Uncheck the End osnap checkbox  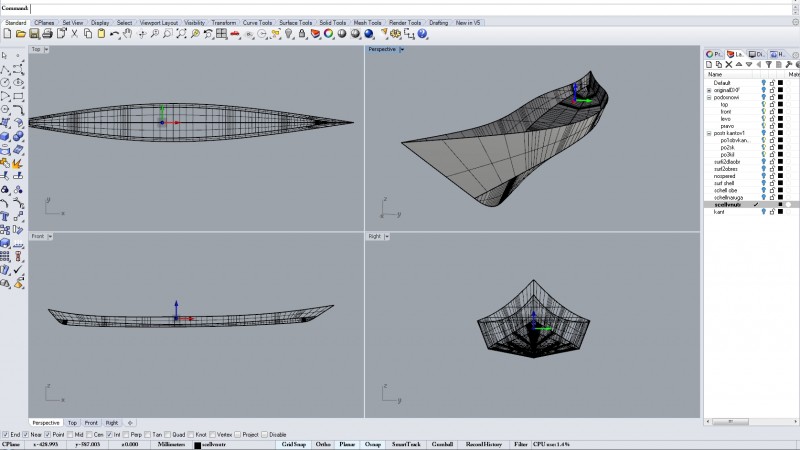4,435
